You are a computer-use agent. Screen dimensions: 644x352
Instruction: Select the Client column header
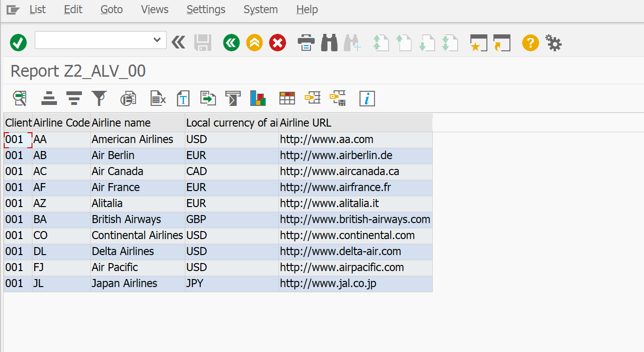[x=18, y=123]
